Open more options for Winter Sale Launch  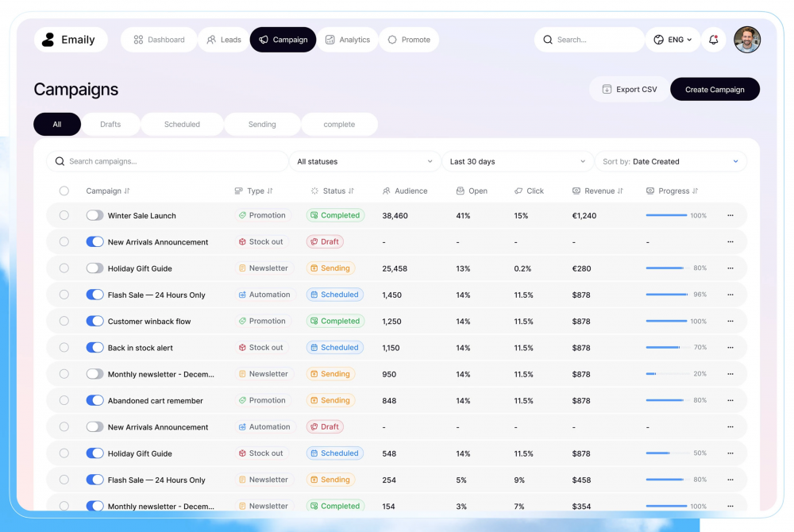730,215
